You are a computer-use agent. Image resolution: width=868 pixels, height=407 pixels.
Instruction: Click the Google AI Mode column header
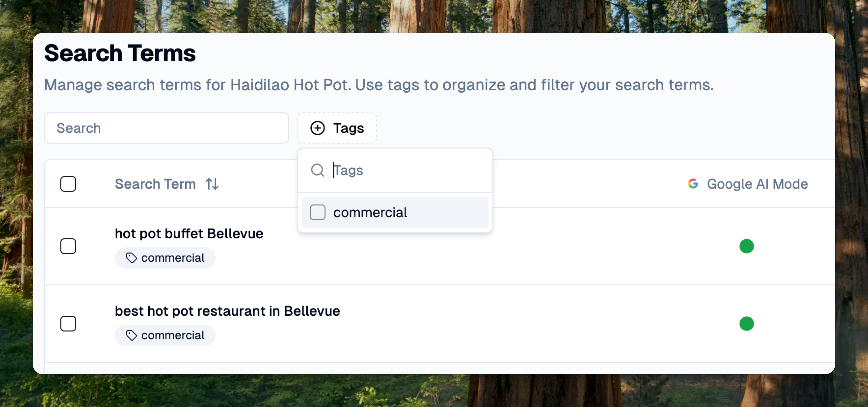[757, 184]
